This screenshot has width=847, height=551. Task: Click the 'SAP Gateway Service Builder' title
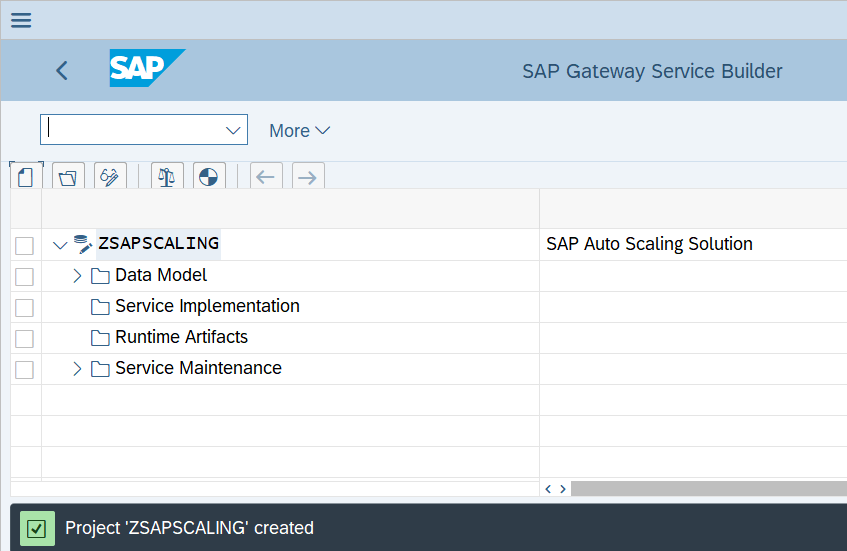point(652,71)
